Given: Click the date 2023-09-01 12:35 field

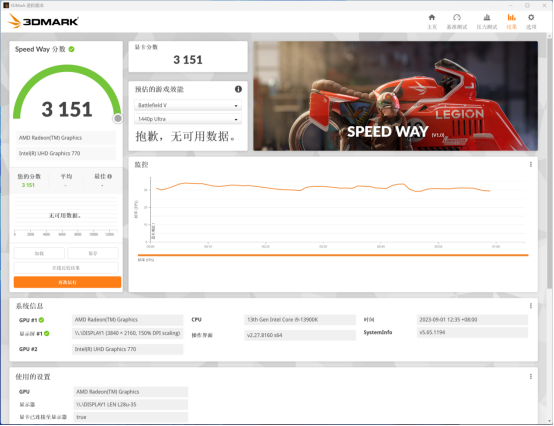Looking at the screenshot, I should [472, 320].
